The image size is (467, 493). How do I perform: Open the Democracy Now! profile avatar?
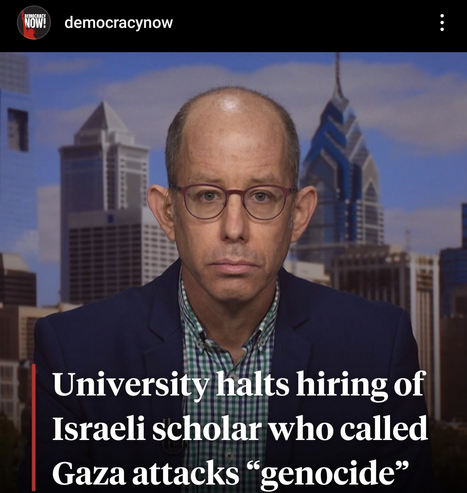(x=34, y=22)
